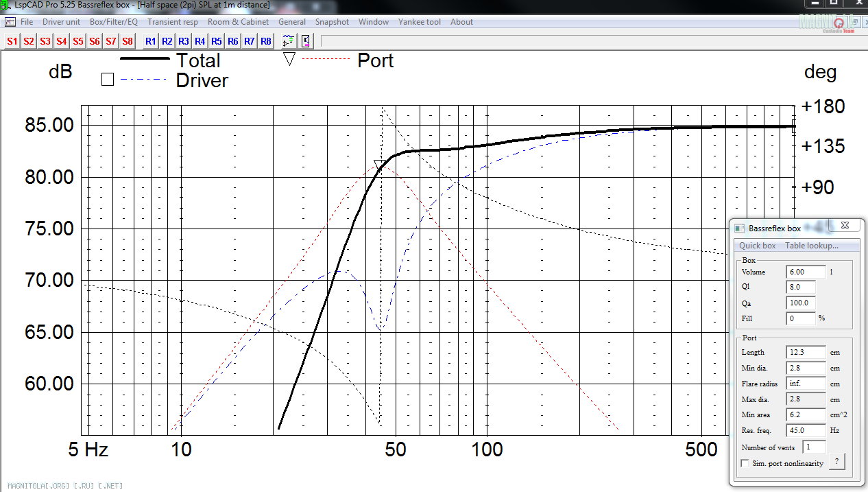Click the S1 snapshot toolbar button
868x492 pixels.
[12, 41]
